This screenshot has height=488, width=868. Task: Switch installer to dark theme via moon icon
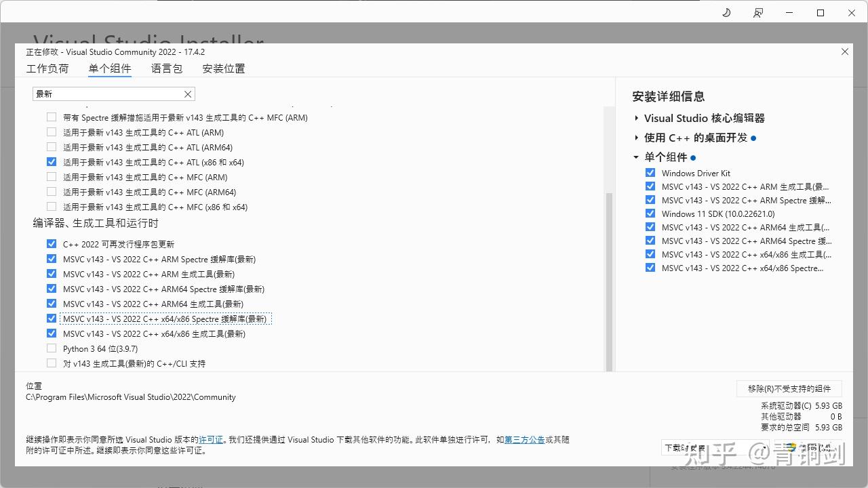[726, 12]
